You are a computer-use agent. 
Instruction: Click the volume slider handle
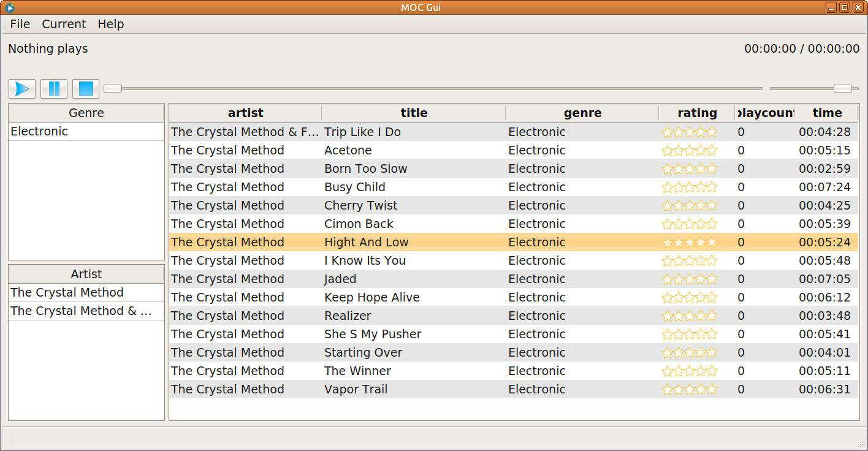pyautogui.click(x=843, y=88)
